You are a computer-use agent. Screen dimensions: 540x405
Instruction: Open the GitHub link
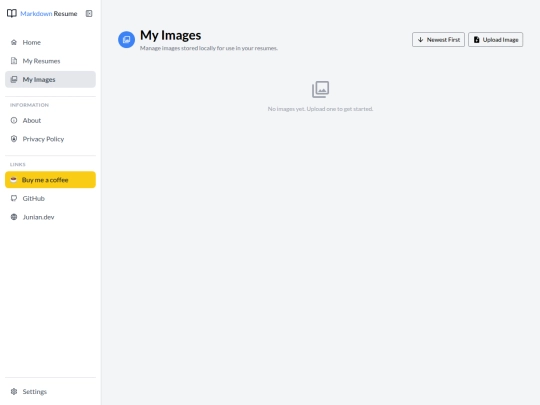(x=50, y=198)
